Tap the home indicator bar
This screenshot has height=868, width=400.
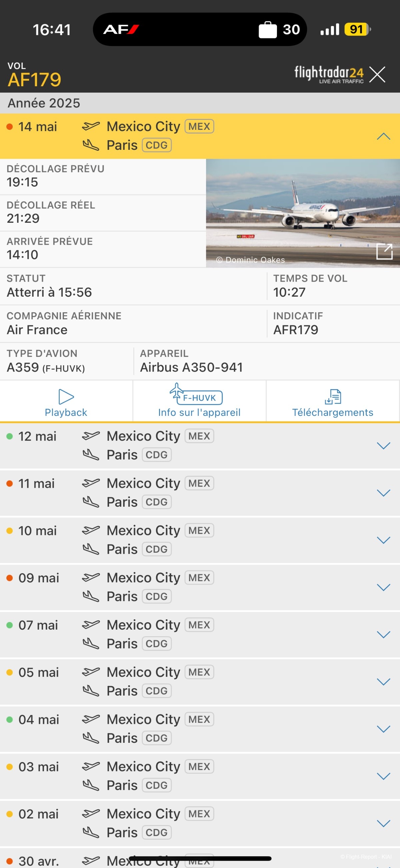tap(200, 858)
